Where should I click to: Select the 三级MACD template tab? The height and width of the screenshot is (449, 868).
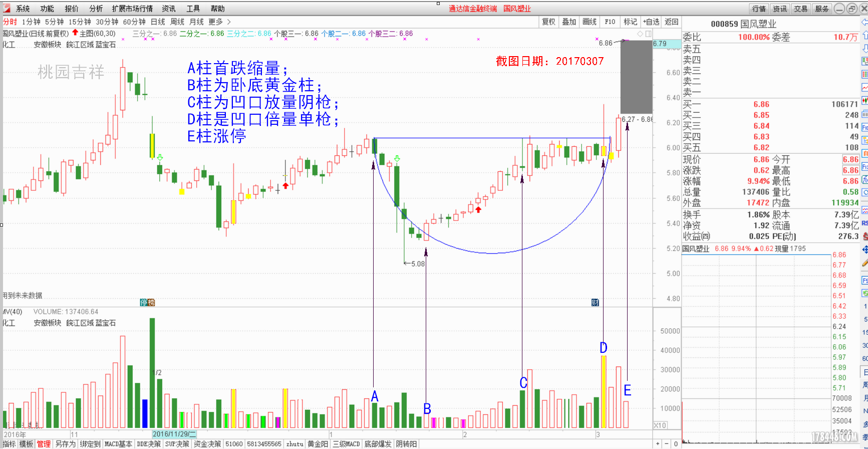(346, 444)
